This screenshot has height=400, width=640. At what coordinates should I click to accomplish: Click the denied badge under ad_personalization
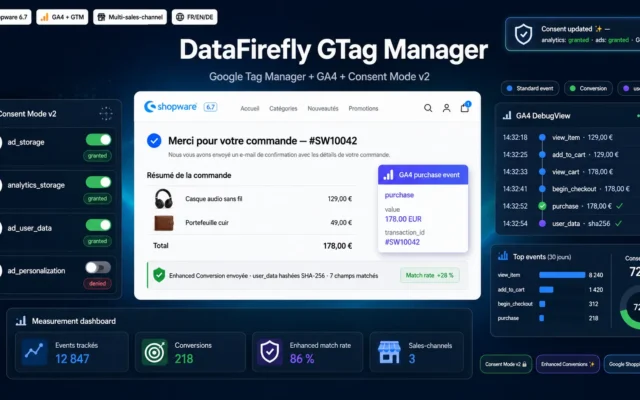pos(98,284)
